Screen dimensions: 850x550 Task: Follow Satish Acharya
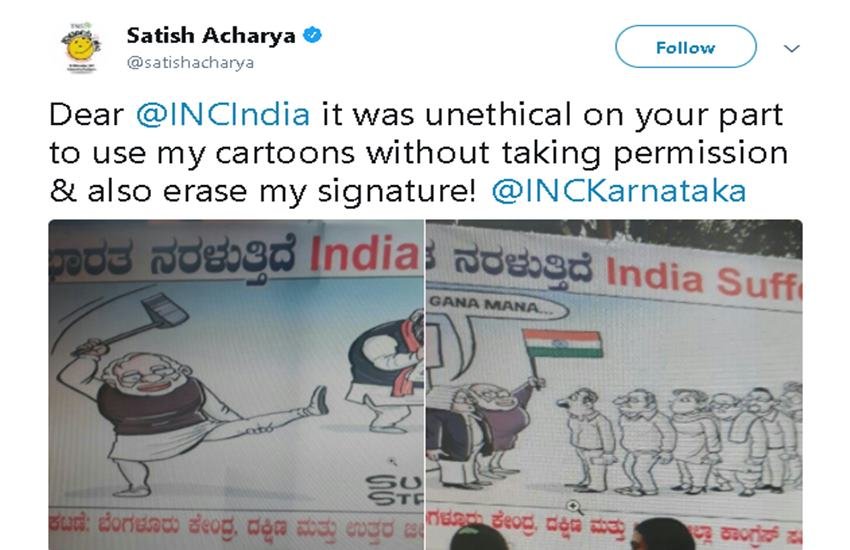click(x=685, y=47)
